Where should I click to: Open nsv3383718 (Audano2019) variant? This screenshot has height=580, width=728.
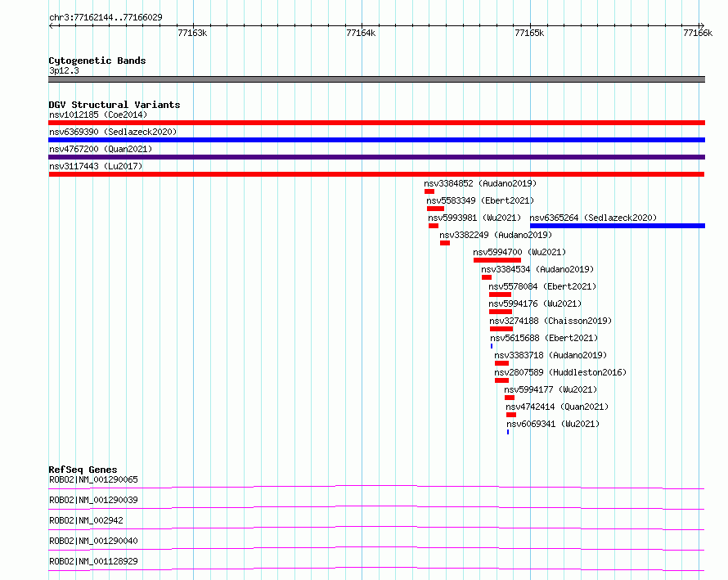[x=550, y=355]
